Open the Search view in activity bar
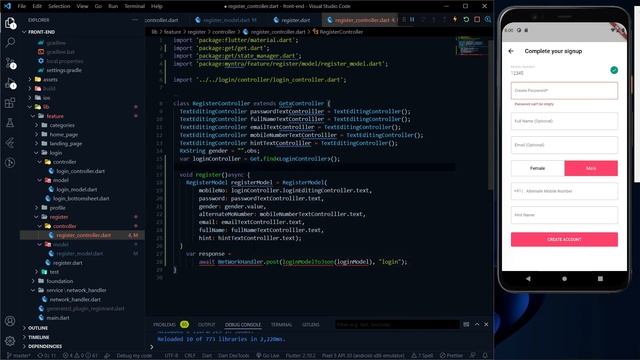This screenshot has width=640, height=360. pos(10,42)
